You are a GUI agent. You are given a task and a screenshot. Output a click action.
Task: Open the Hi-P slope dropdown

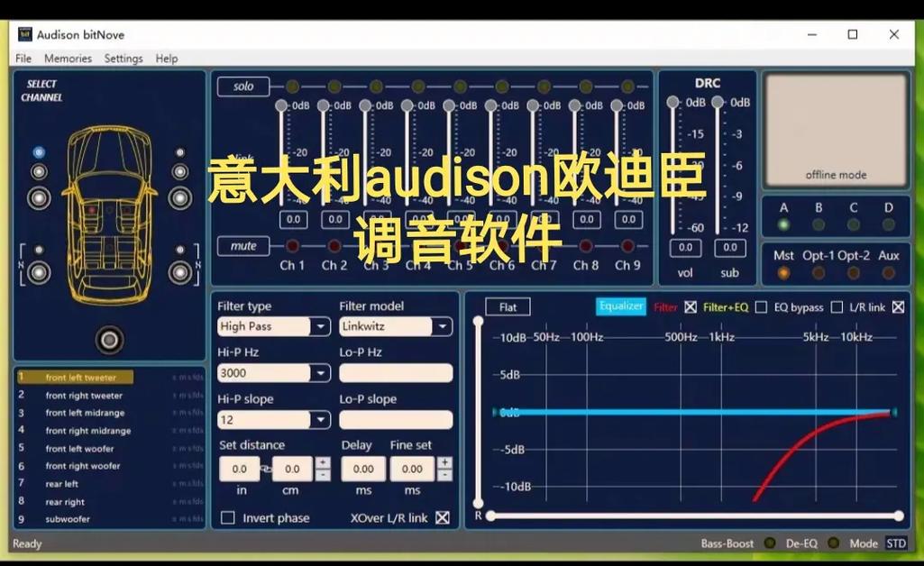click(x=321, y=419)
